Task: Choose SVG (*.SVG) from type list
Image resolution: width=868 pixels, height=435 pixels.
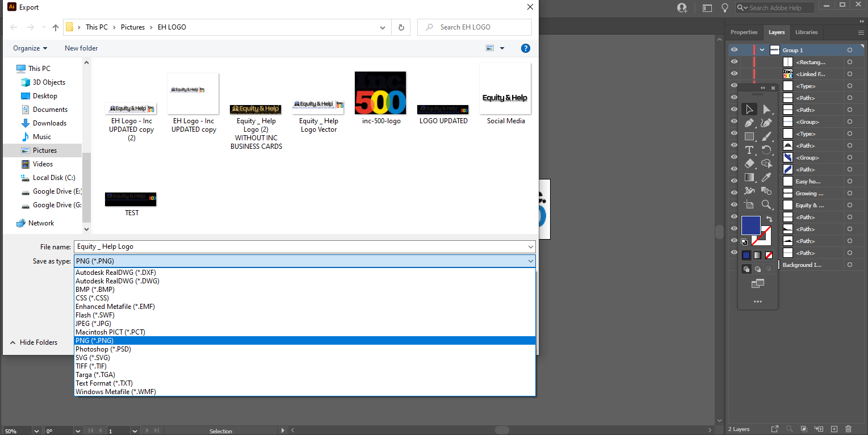Action: (305, 358)
